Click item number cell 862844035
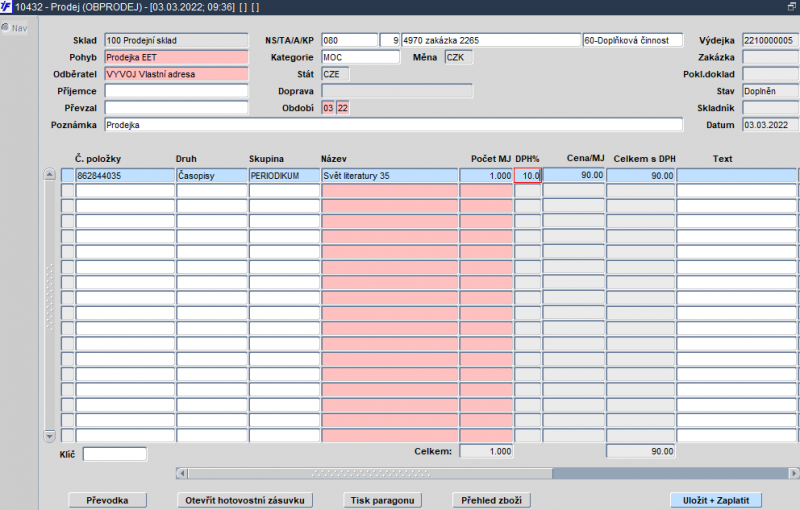Screen dimensions: 800x510 pyautogui.click(x=125, y=175)
